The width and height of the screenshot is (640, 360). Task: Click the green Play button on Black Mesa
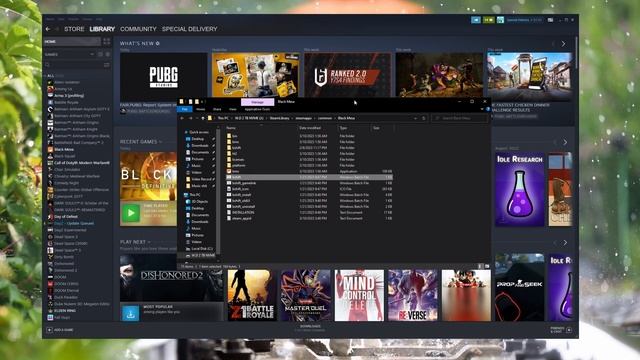pyautogui.click(x=131, y=213)
